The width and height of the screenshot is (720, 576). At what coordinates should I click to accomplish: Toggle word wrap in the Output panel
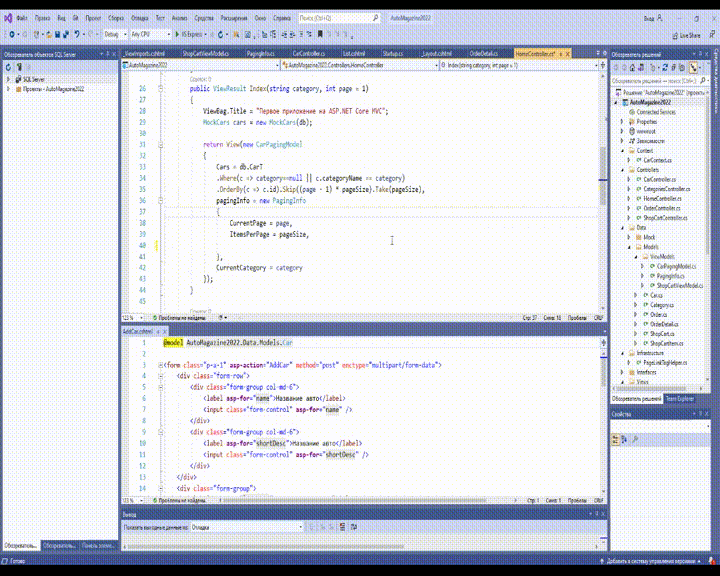[354, 527]
